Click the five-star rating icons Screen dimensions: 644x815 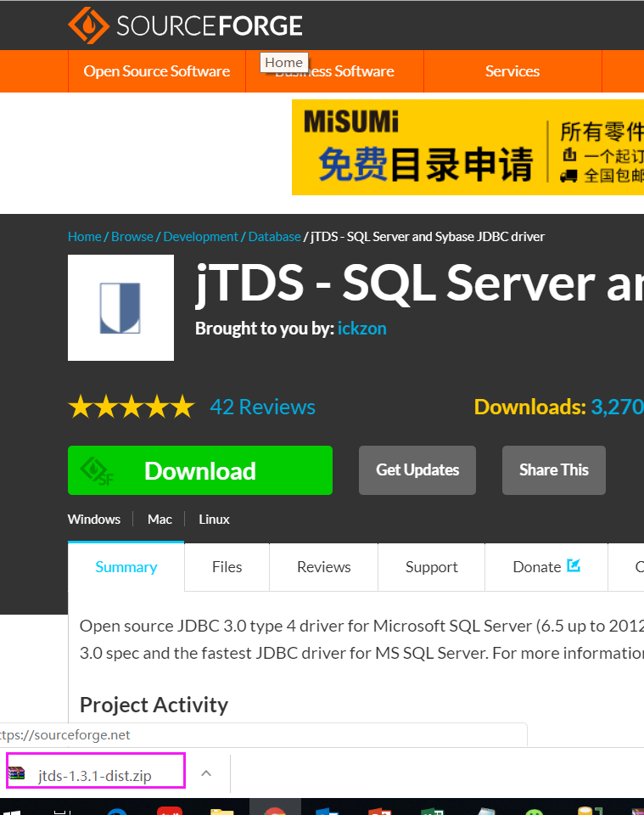[x=132, y=407]
